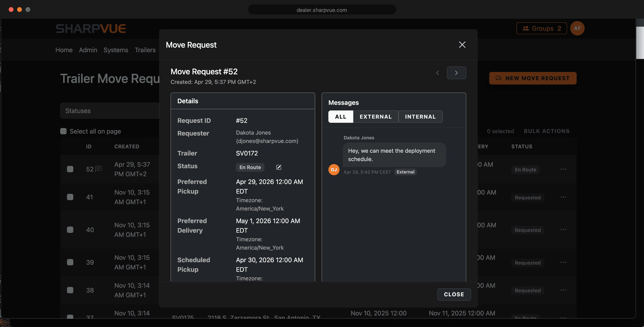Screen dimensions: 644x327
Task: Click the ID column header
Action: [89, 146]
